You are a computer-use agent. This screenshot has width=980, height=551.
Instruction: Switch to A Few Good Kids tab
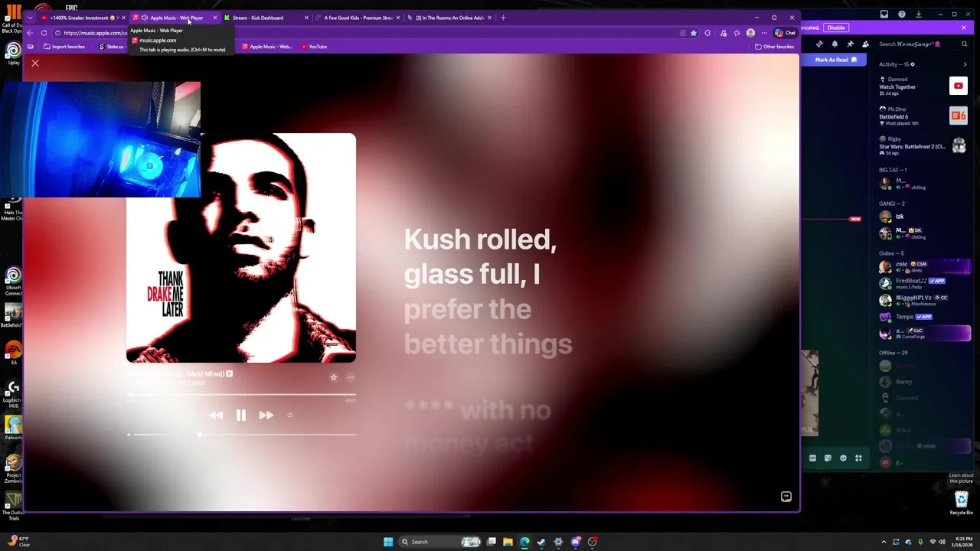click(x=358, y=18)
